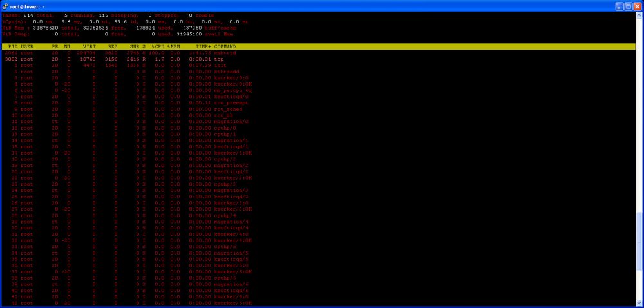
Task: Click the kworker/5:0H command name
Action: click(233, 271)
